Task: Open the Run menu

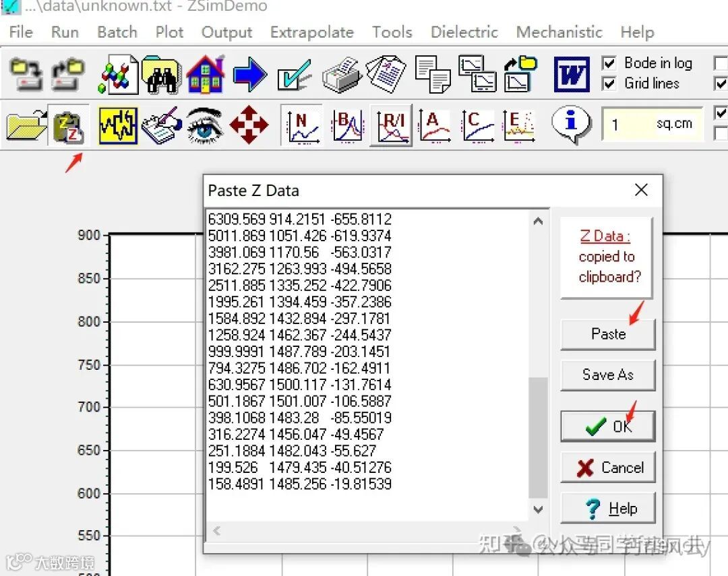Action: [65, 32]
